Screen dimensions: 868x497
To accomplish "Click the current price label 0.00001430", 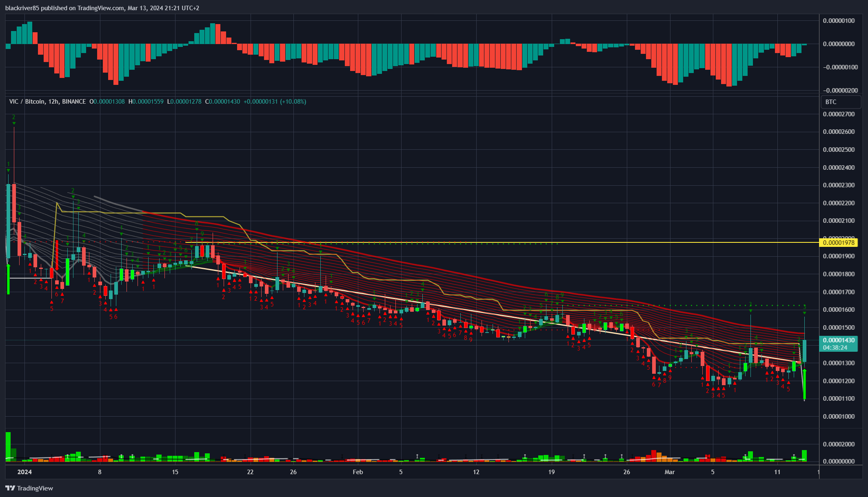I will tap(838, 340).
